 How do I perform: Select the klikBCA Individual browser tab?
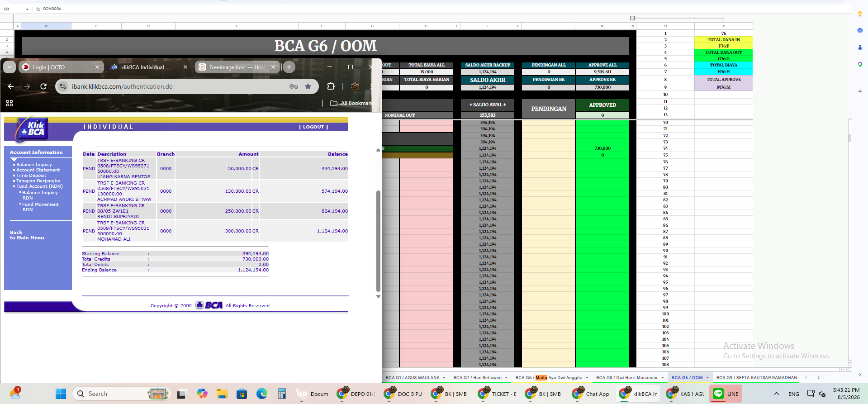149,67
